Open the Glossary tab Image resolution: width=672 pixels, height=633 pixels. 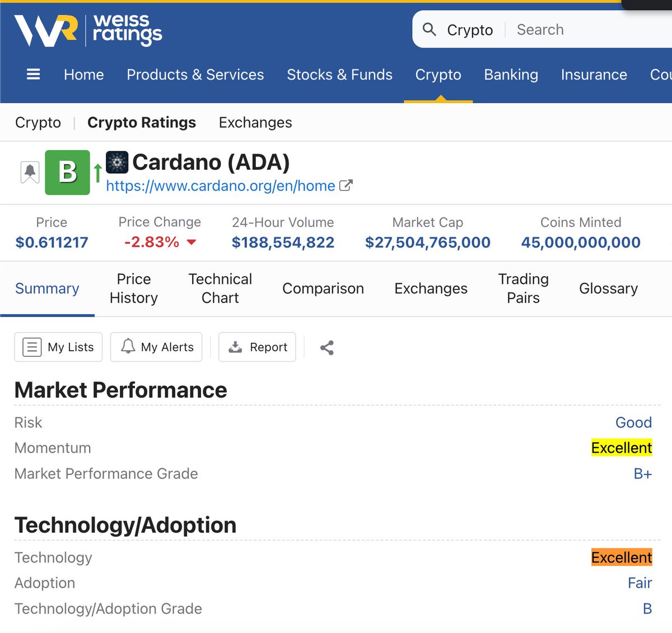[x=609, y=288]
